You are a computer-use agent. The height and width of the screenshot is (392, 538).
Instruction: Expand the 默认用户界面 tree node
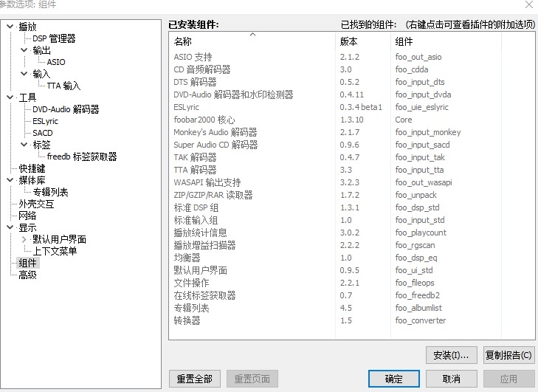pyautogui.click(x=24, y=239)
